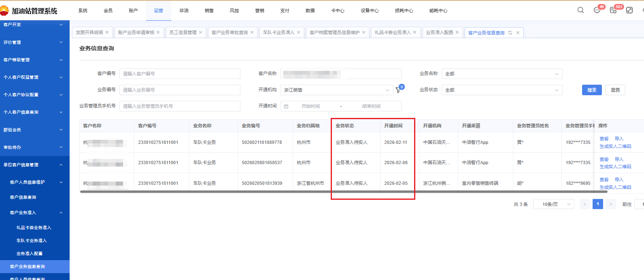This screenshot has height=280, width=644.
Task: Open the 10条/页 page size dropdown
Action: (x=554, y=204)
